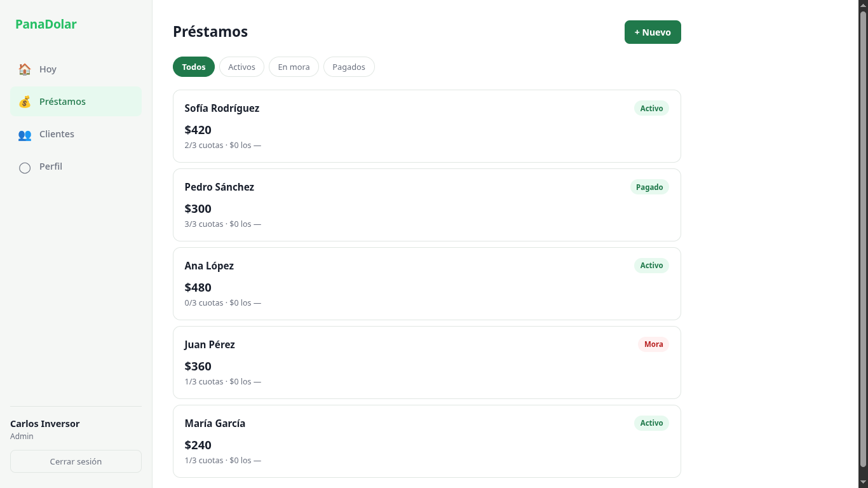Click the PanaDolar logo
868x488 pixels.
point(46,24)
